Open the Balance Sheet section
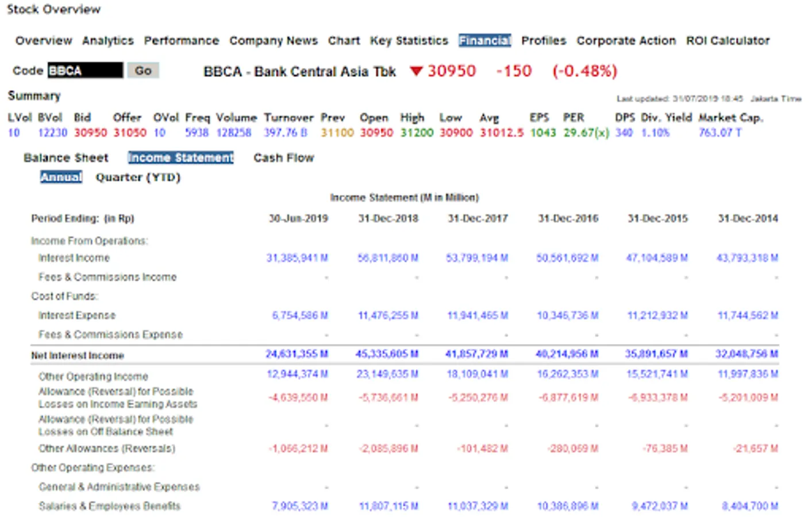 tap(66, 158)
